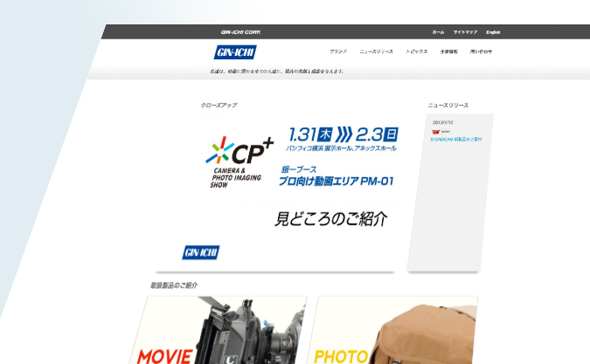Screen dimensions: 590x364
Task: Open the PHOTO product category thumbnail
Action: click(x=395, y=331)
